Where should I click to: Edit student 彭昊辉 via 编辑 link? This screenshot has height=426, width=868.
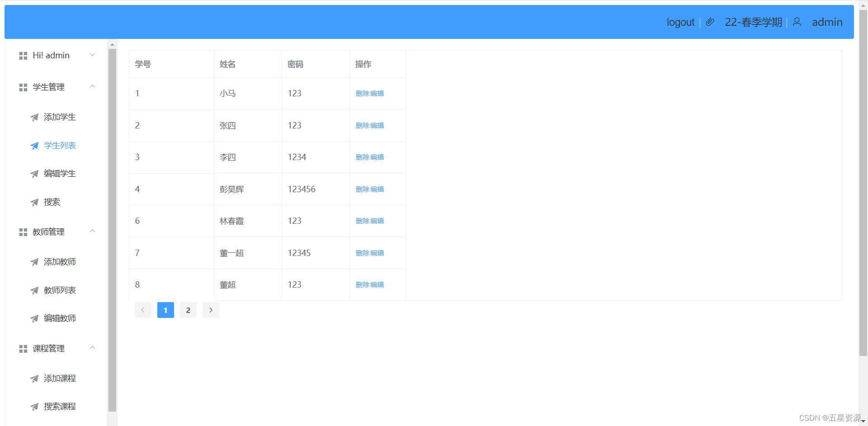coord(377,189)
